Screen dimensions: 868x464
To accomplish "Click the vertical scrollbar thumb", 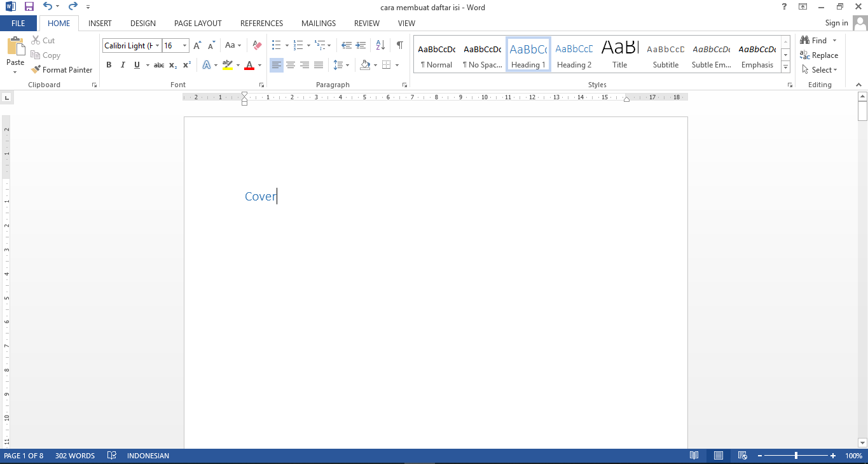I will point(862,111).
